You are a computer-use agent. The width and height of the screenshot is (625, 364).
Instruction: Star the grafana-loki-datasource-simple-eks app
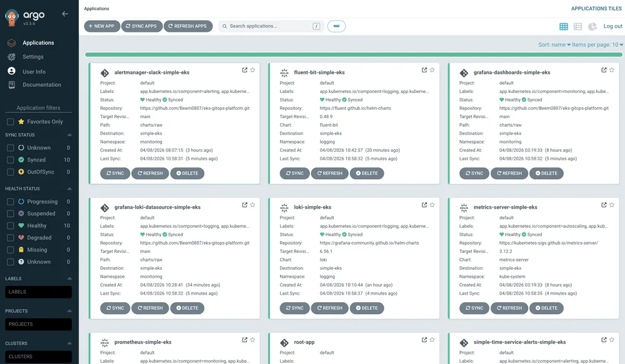[x=252, y=205]
